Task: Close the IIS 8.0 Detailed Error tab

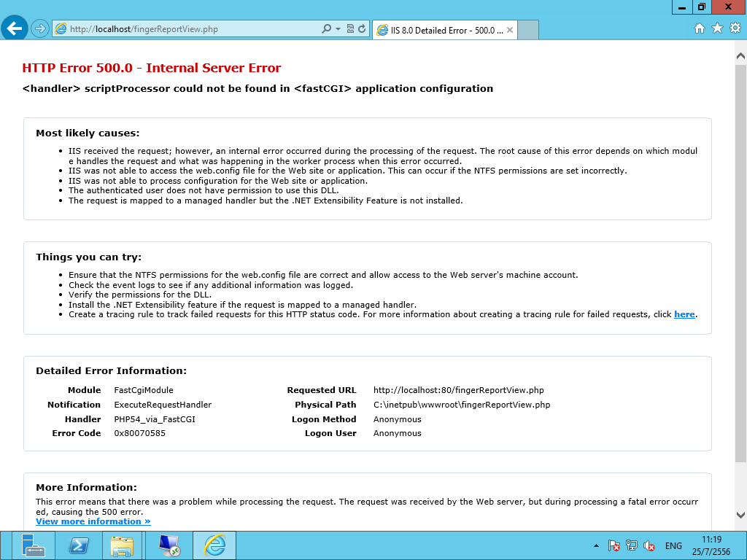Action: click(510, 30)
